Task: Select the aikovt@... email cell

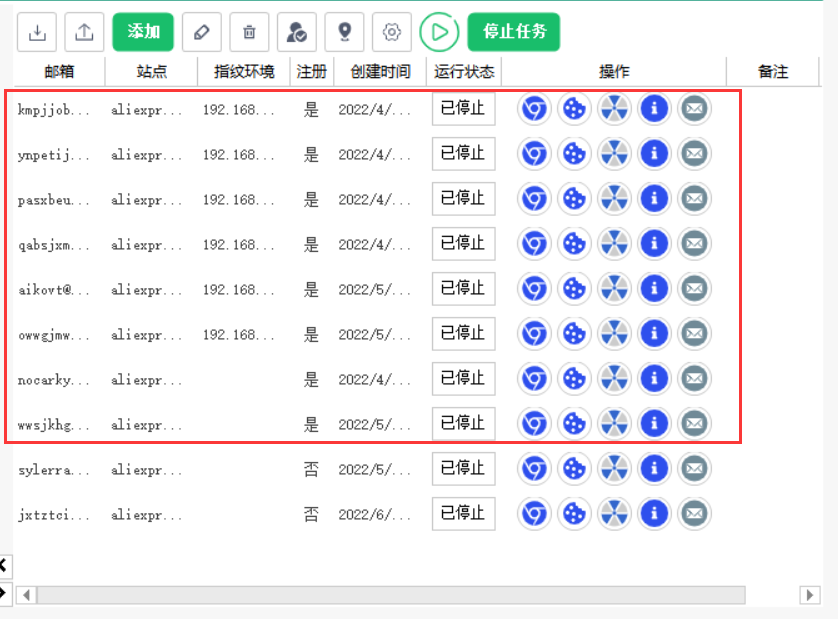Action: coord(53,290)
